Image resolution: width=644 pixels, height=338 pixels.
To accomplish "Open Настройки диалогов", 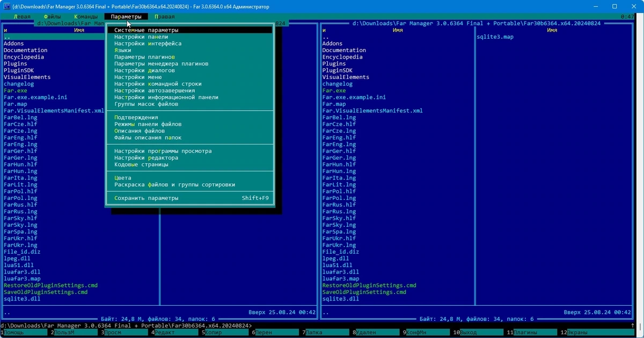I will click(191, 70).
